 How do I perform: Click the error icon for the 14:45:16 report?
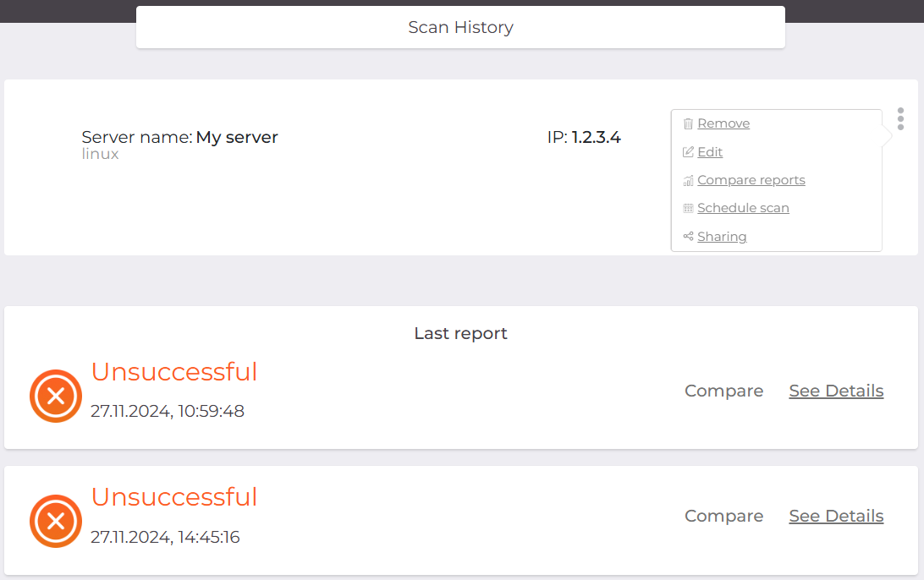56,521
